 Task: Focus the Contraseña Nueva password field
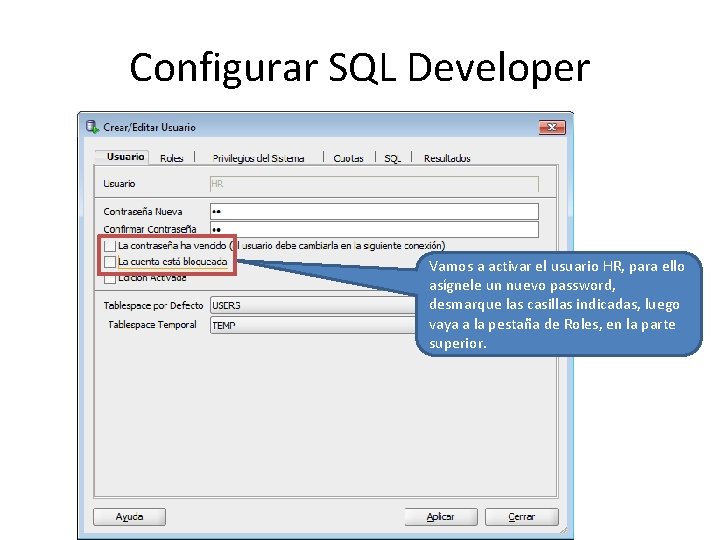click(x=374, y=212)
